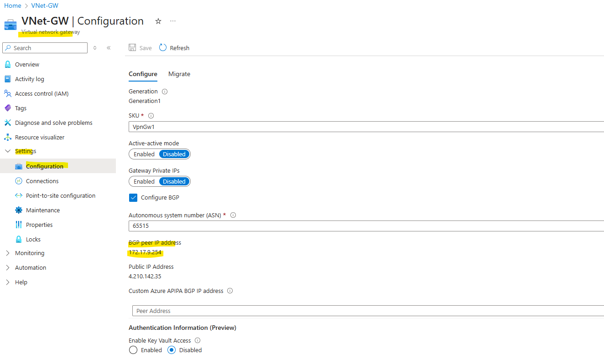Screen dimensions: 604x364
Task: Select the BGP peer IP 172.17.9.254
Action: pos(146,252)
